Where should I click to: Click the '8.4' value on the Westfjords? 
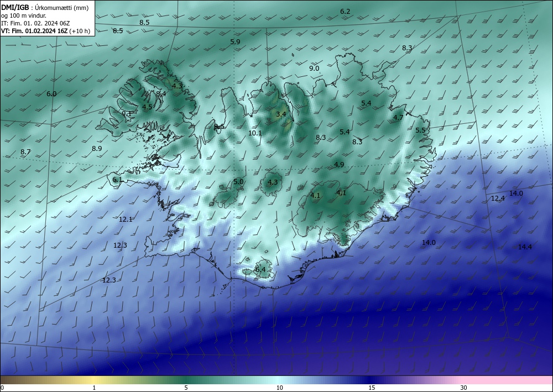click(161, 94)
